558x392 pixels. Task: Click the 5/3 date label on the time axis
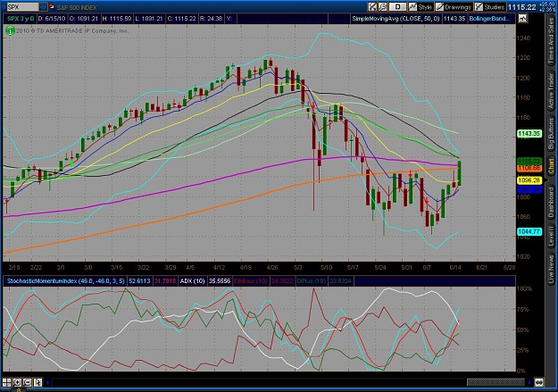[x=298, y=267]
